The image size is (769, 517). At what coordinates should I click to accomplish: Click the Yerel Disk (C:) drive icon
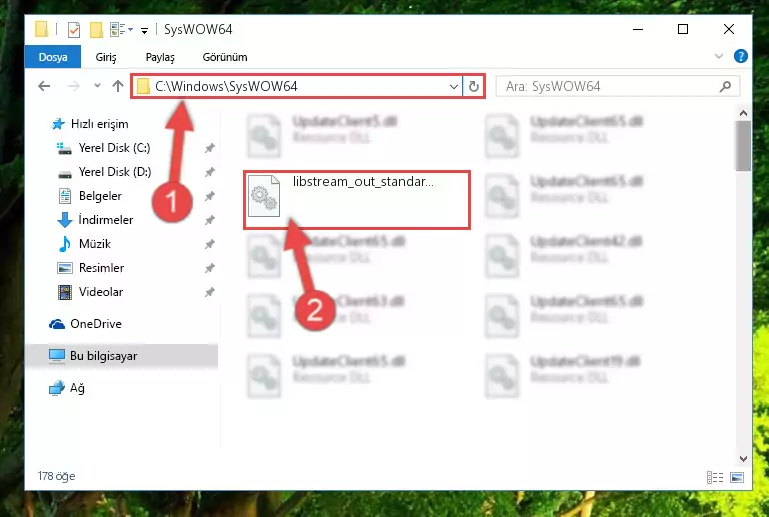(64, 148)
